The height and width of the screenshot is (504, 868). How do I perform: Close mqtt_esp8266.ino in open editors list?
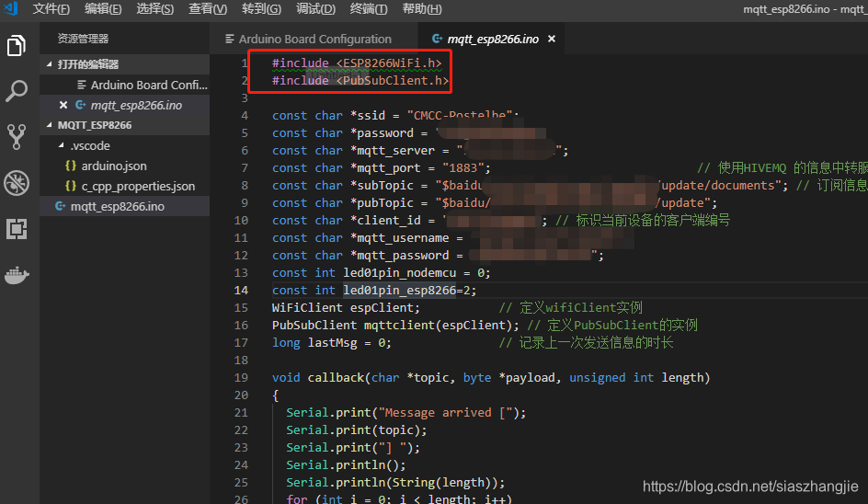pyautogui.click(x=63, y=105)
